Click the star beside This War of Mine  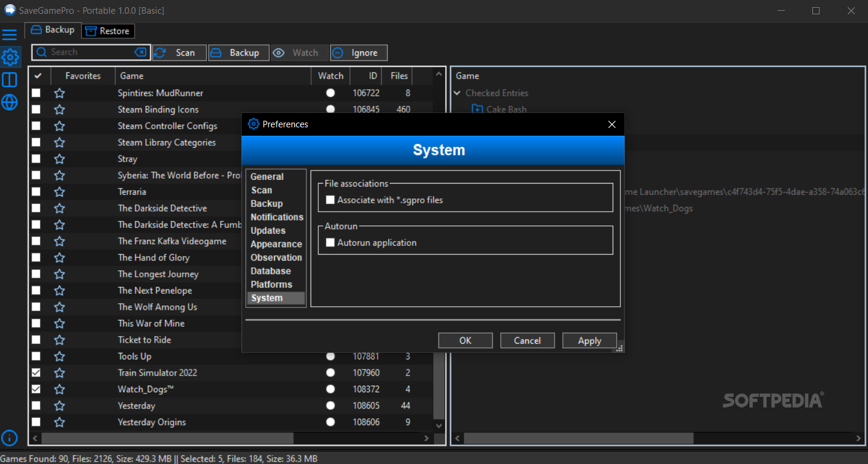tap(59, 323)
